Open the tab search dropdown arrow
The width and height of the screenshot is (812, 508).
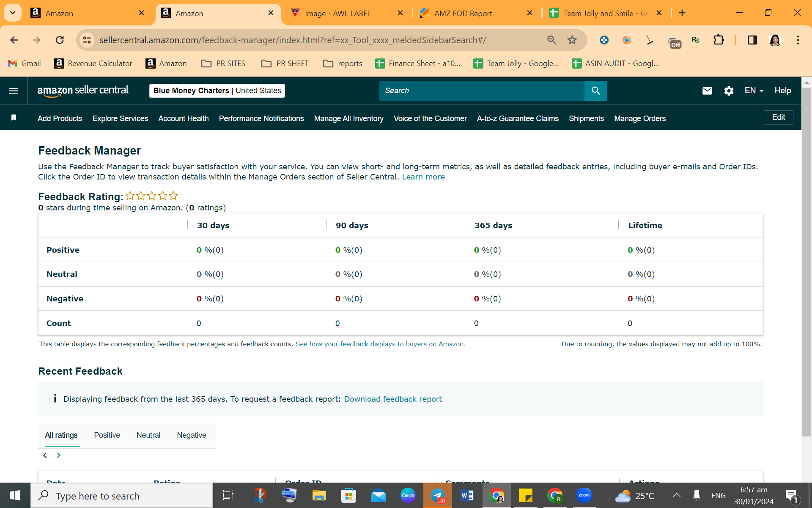coord(13,13)
